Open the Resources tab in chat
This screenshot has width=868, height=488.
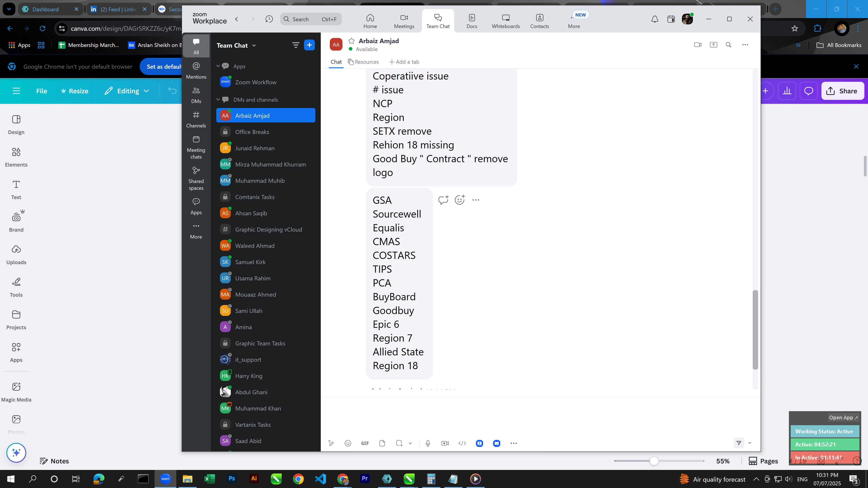tap(363, 62)
